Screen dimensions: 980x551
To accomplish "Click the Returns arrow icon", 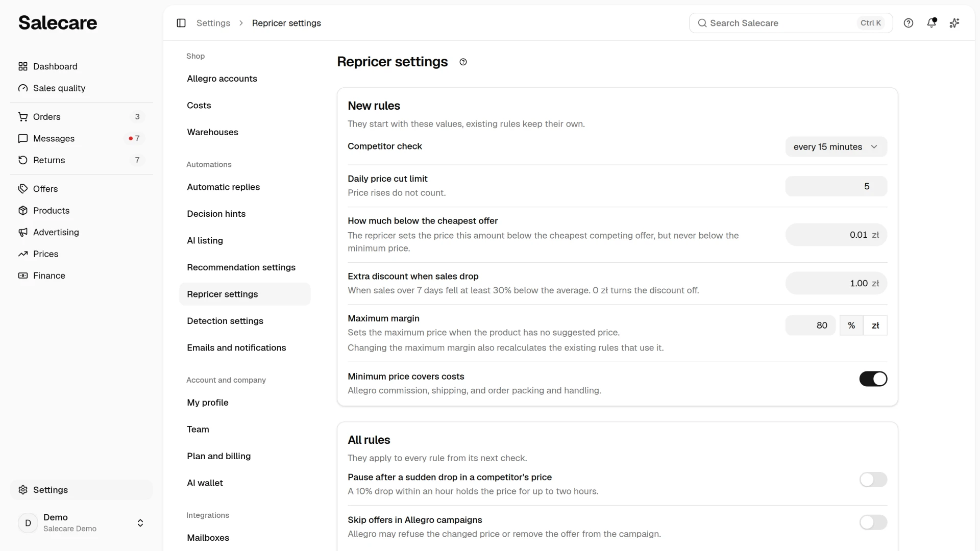I will pyautogui.click(x=23, y=160).
